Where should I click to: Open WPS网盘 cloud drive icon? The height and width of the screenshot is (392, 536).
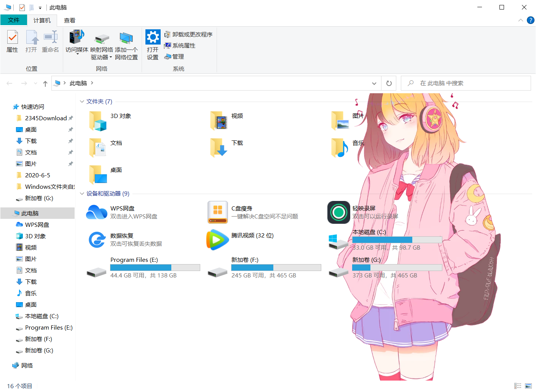click(96, 212)
